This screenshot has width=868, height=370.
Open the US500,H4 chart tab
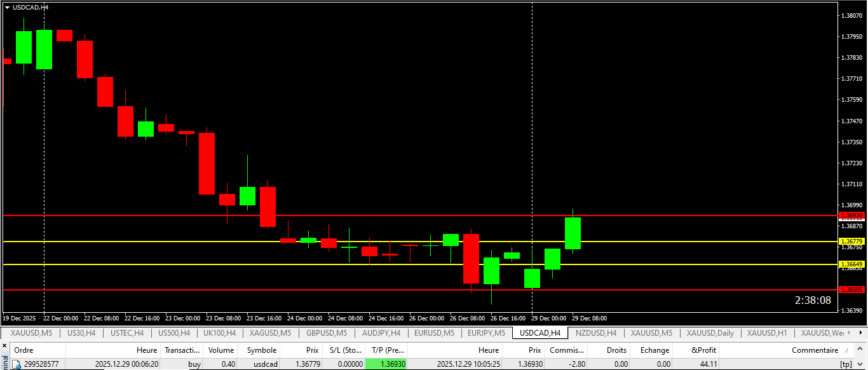174,332
